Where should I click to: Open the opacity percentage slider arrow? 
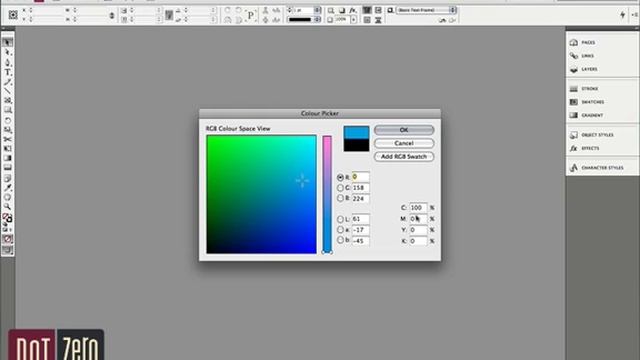[353, 20]
